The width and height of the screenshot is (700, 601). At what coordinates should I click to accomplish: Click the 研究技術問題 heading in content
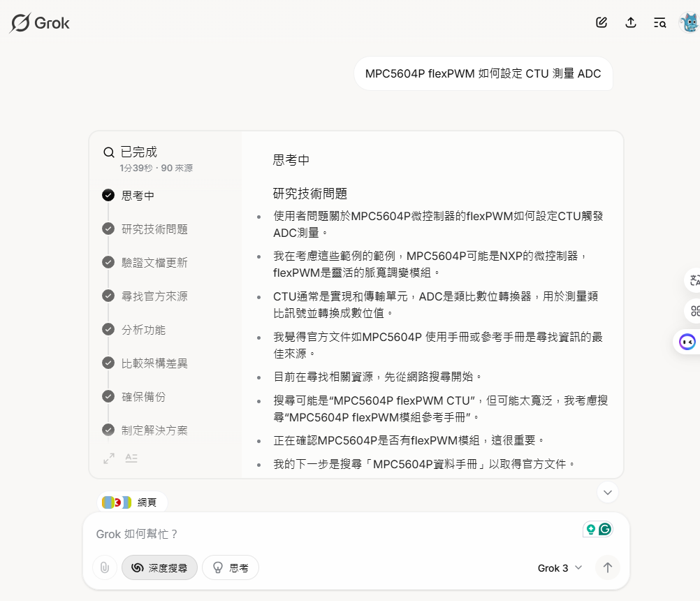[x=309, y=194]
